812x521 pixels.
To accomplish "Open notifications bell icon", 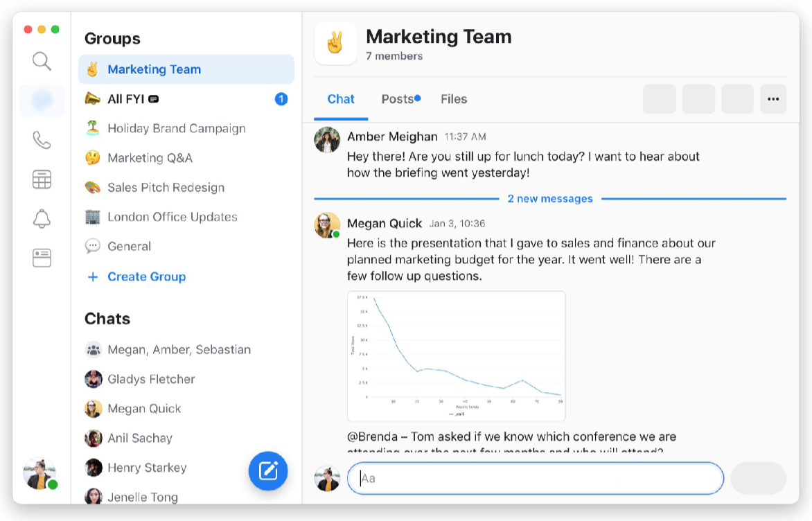I will (x=42, y=219).
